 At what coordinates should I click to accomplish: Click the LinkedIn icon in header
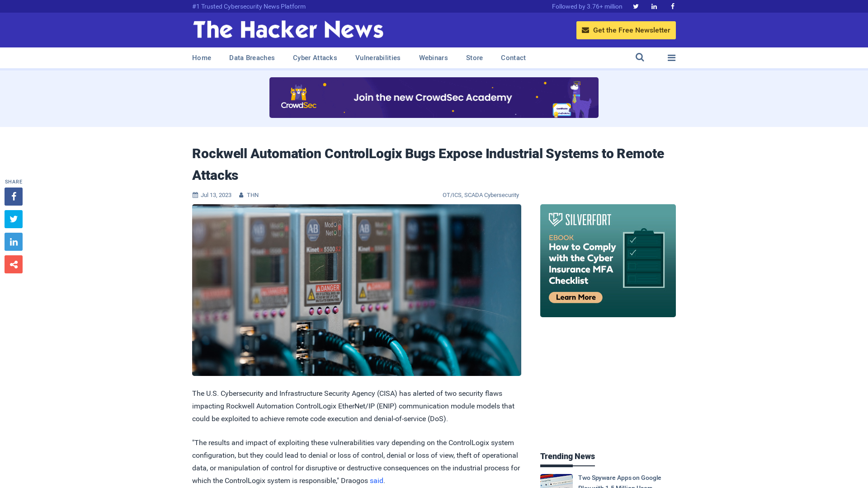point(654,7)
